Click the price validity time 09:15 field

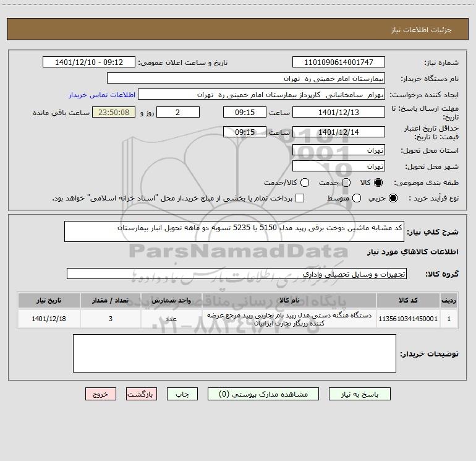pos(245,132)
